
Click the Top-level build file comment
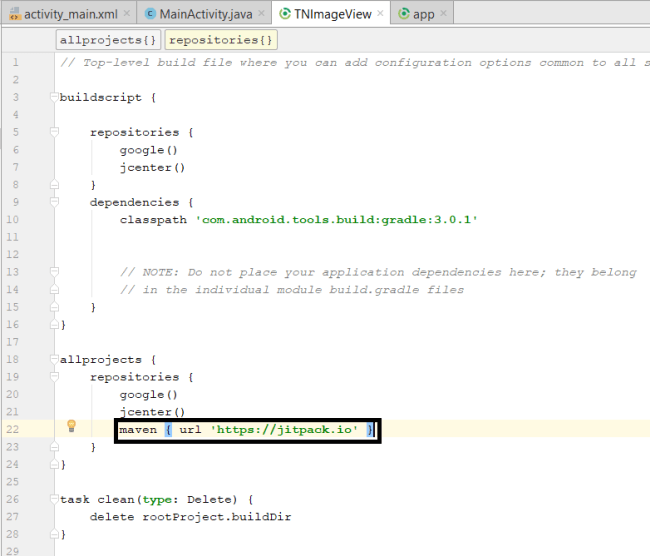click(x=354, y=63)
